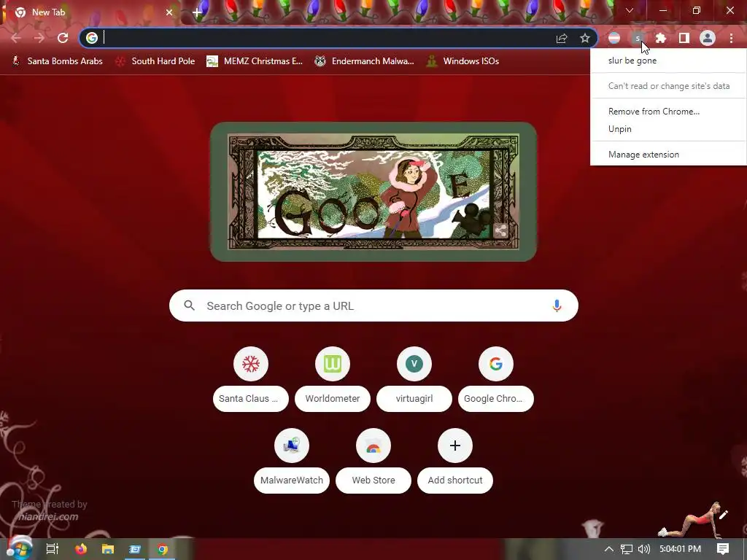
Task: Open the striped flag extension icon
Action: (614, 38)
